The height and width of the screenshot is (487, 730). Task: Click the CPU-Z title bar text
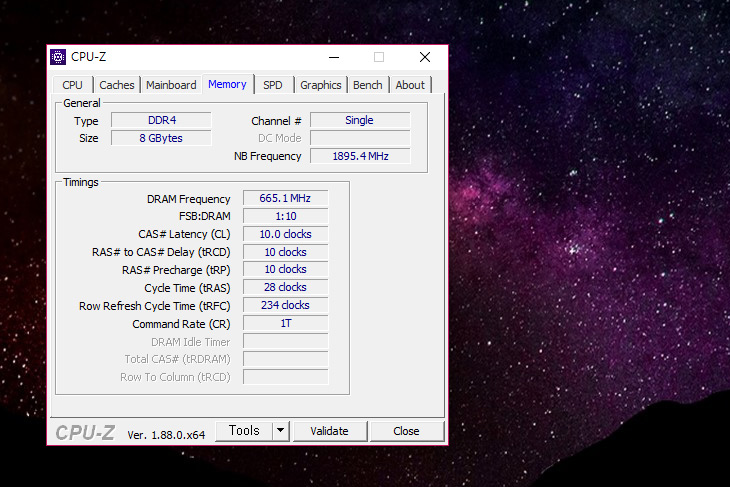tap(88, 57)
